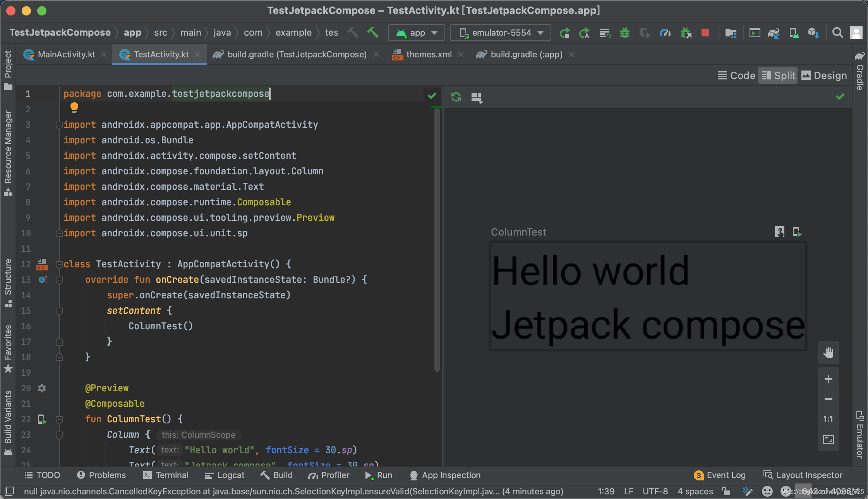The width and height of the screenshot is (868, 499).
Task: Collapse the Column block fold on line 23
Action: (x=59, y=435)
